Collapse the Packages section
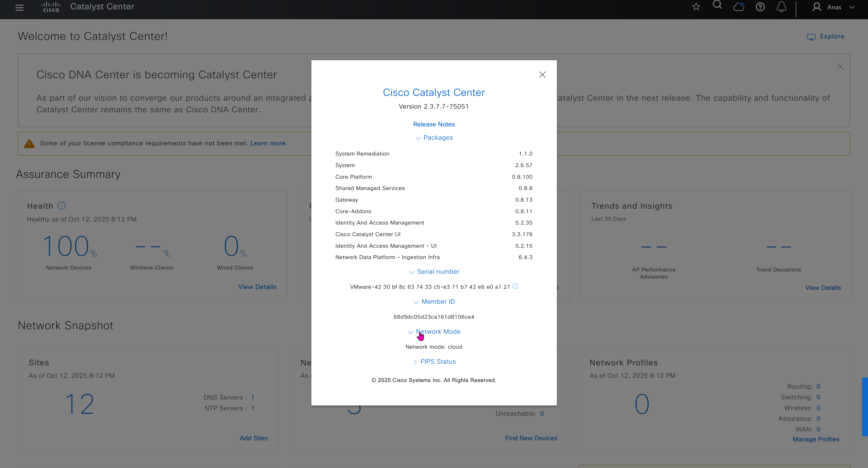The width and height of the screenshot is (868, 468). point(434,137)
